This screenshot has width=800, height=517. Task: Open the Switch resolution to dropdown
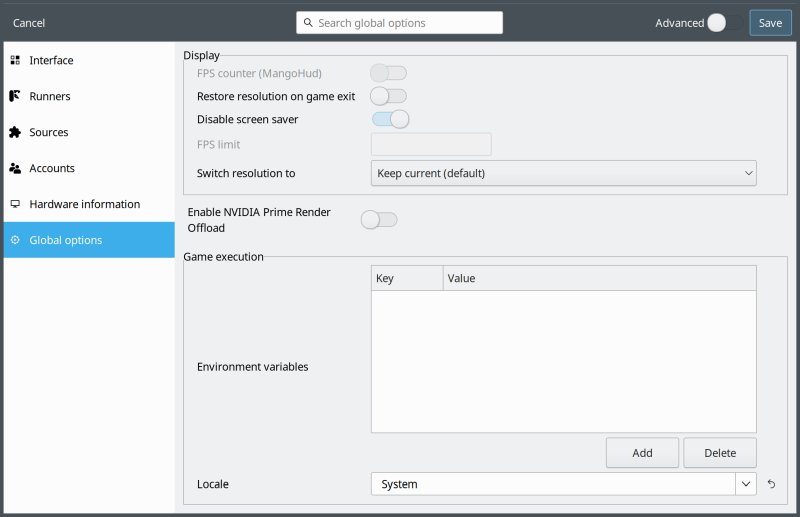coord(563,174)
